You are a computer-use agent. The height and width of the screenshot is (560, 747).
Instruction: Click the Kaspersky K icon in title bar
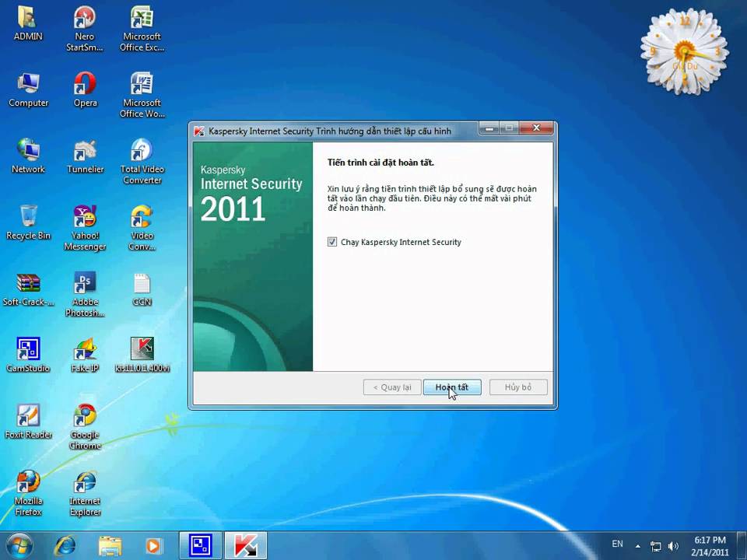point(198,131)
